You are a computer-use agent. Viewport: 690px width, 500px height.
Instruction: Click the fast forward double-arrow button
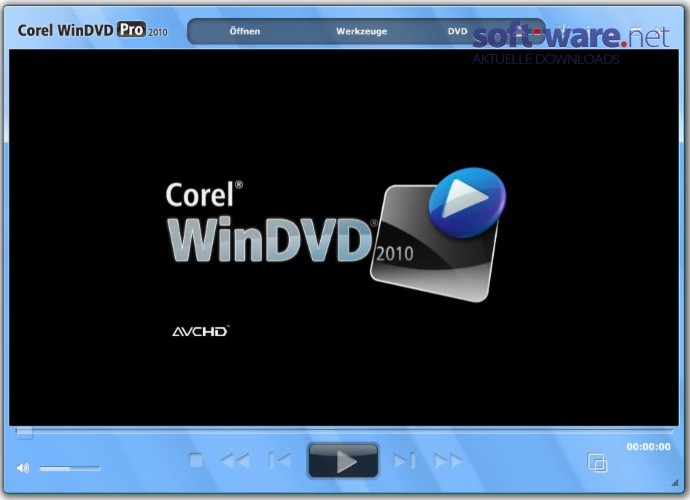pos(448,461)
